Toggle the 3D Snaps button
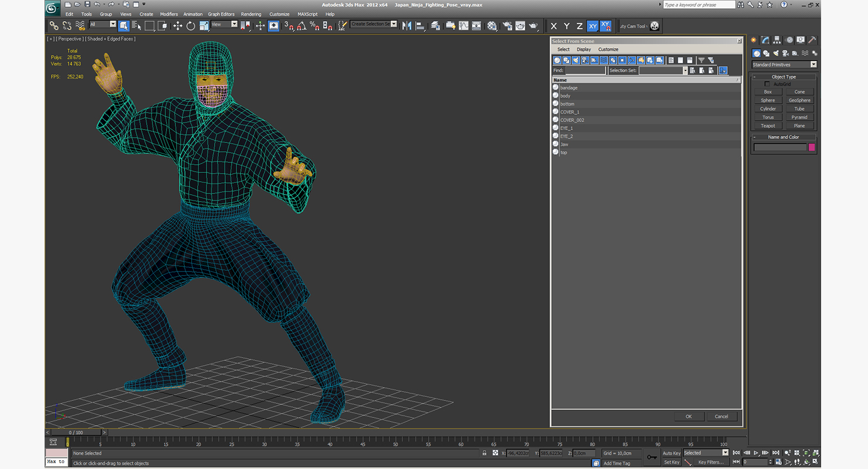This screenshot has width=868, height=469. click(x=288, y=26)
